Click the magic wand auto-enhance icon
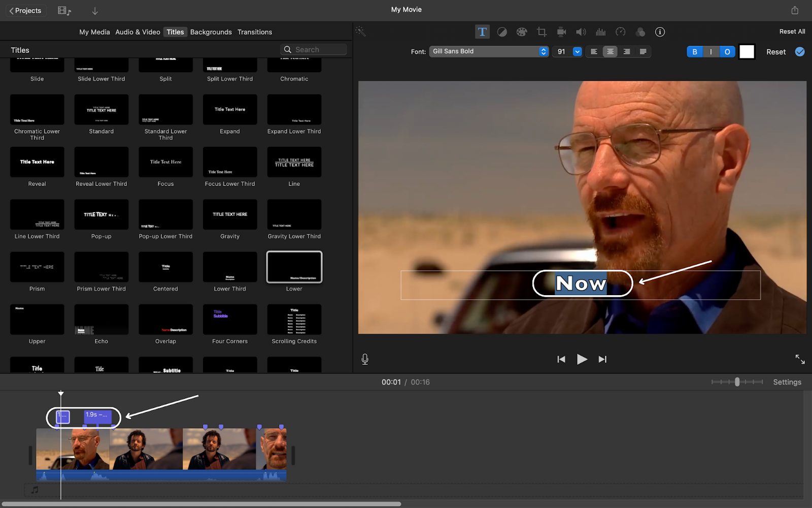 (360, 31)
